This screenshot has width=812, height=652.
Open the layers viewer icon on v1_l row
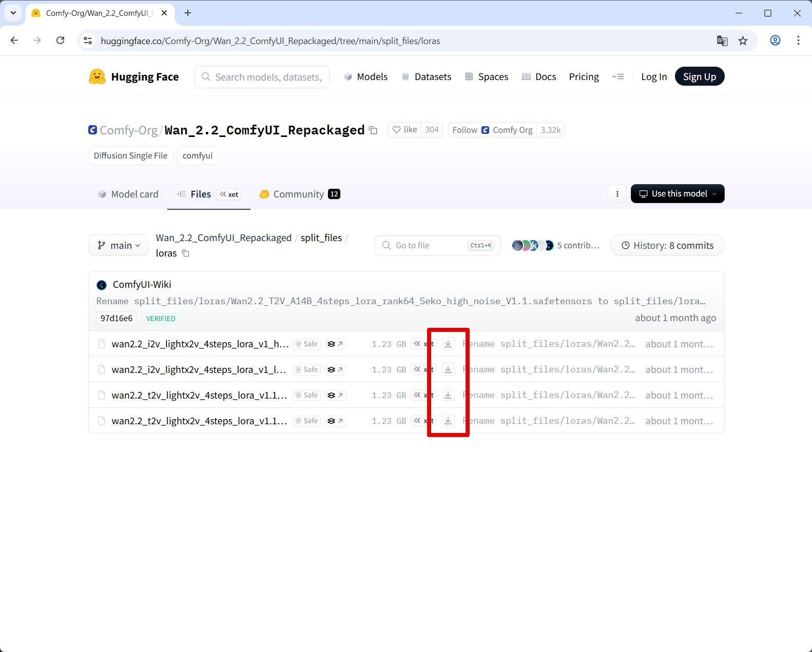tap(335, 369)
